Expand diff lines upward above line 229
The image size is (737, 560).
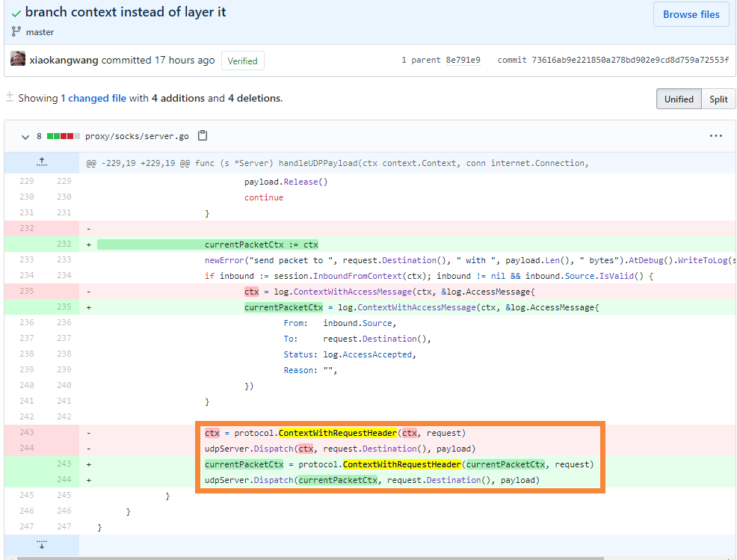(42, 162)
